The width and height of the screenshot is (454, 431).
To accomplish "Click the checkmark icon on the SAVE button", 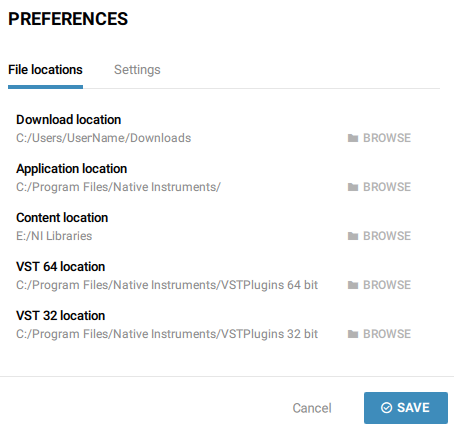I will (x=386, y=408).
